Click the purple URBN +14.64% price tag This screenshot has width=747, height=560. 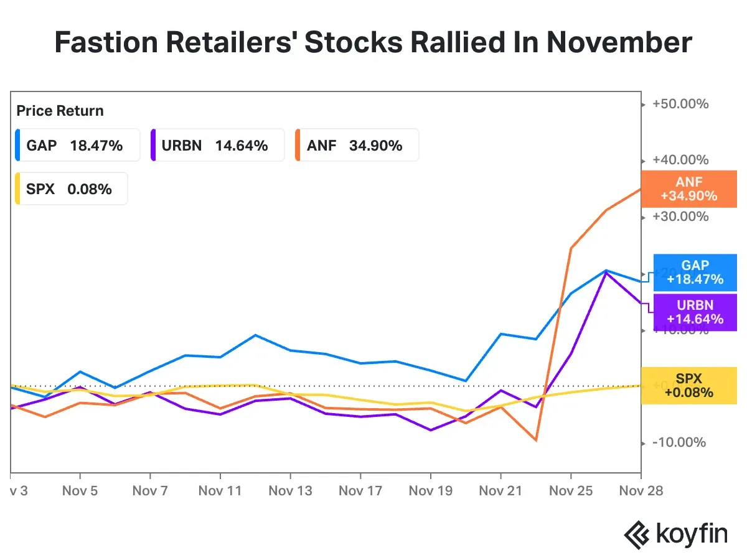695,312
